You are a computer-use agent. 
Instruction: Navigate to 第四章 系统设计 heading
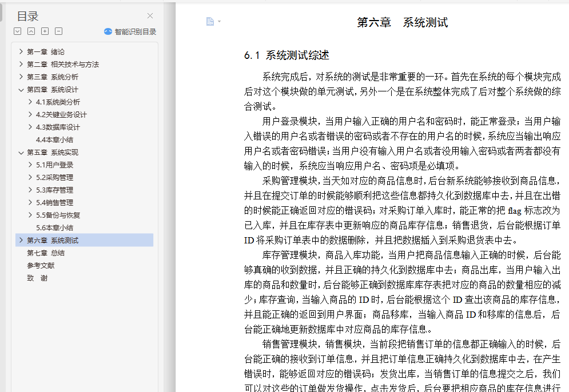(53, 90)
